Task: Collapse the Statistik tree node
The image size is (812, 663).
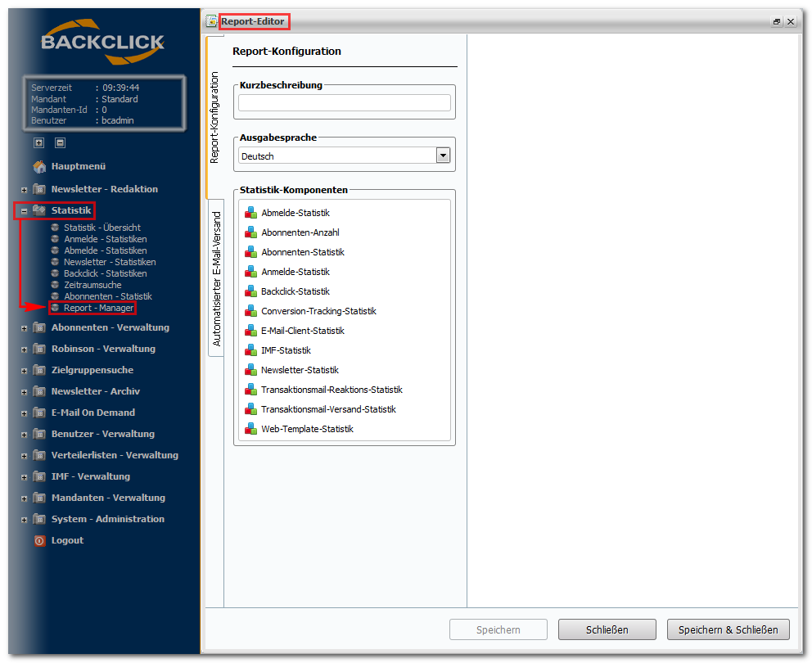Action: 24,211
